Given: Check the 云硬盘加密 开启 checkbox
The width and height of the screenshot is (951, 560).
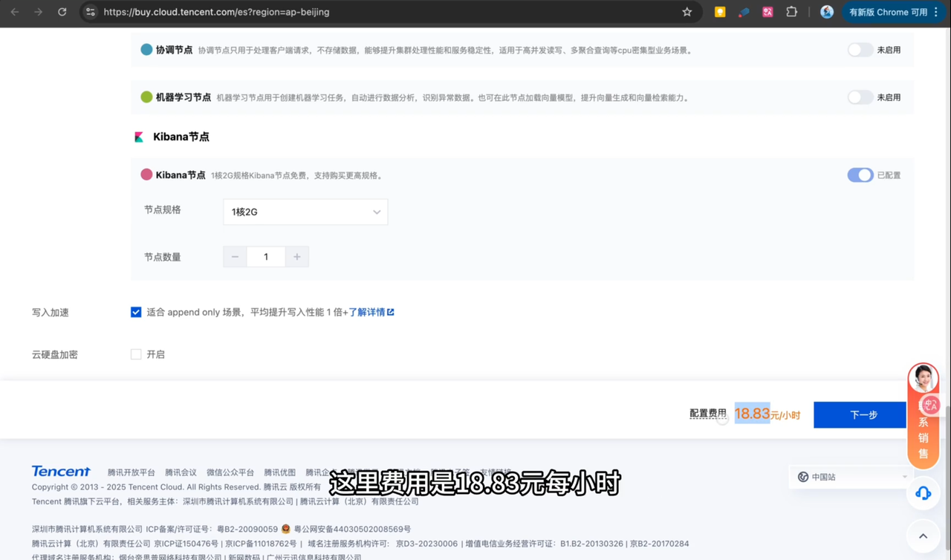Looking at the screenshot, I should pyautogui.click(x=136, y=354).
